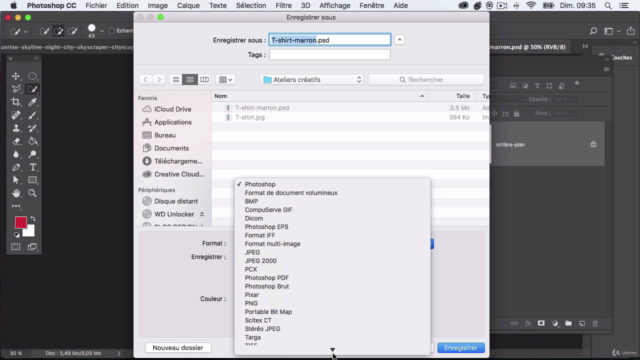Toggle Quick Mask mode
The image size is (640, 360).
coord(16,247)
